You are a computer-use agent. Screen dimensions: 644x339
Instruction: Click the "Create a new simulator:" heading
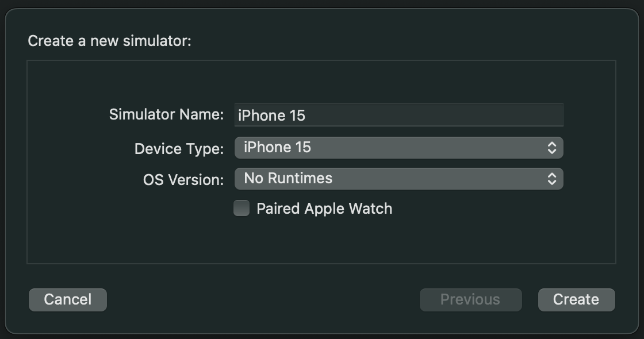tap(109, 41)
